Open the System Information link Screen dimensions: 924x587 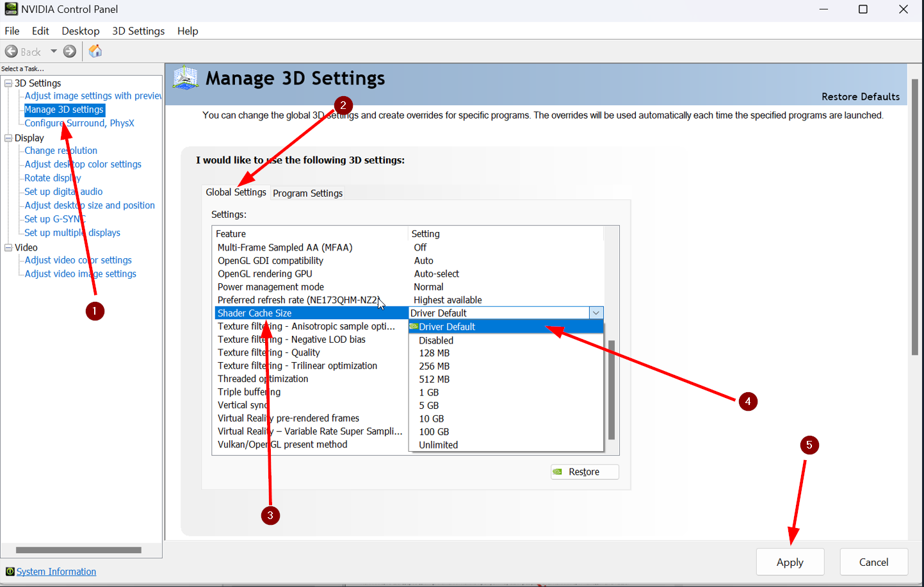pyautogui.click(x=56, y=572)
